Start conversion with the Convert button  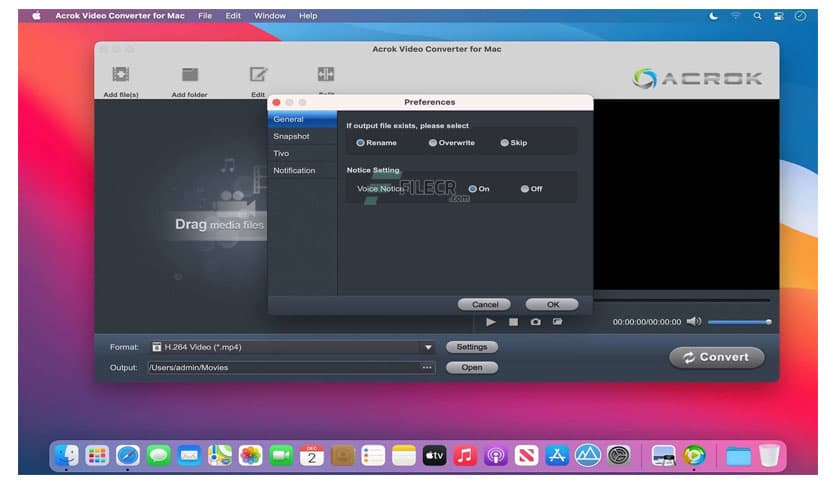point(717,357)
